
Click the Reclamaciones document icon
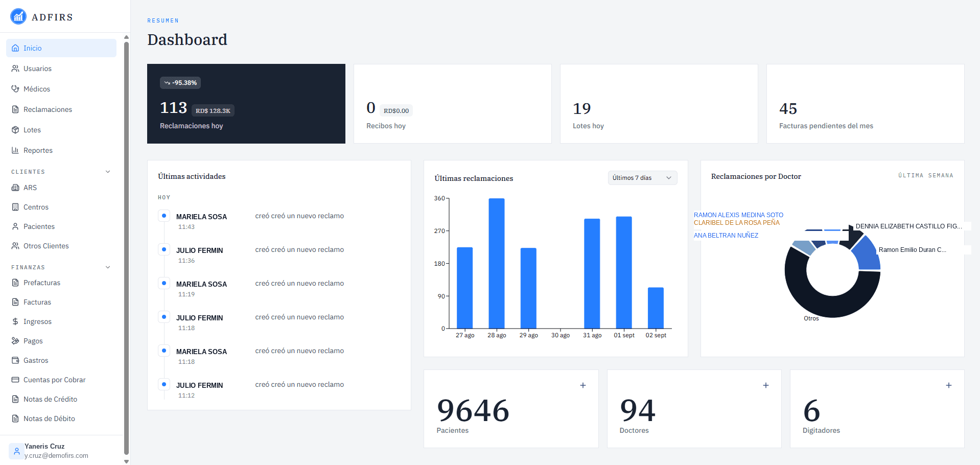15,109
